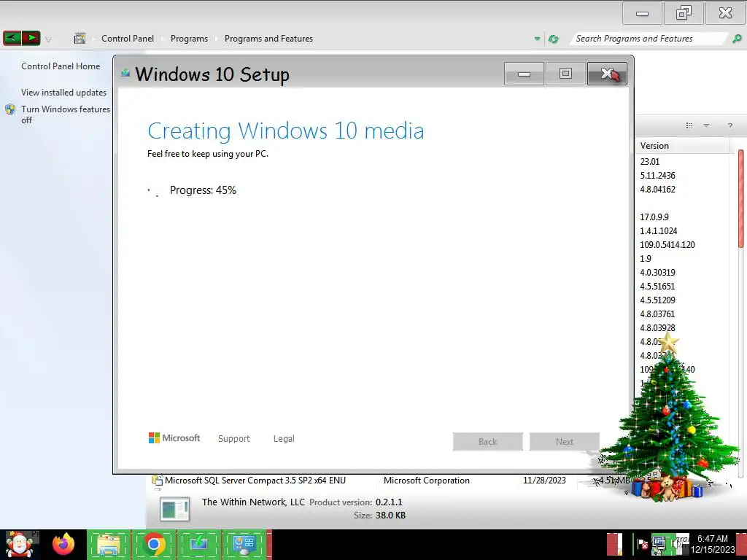Click the volume speaker tray icon
Image resolution: width=747 pixels, height=560 pixels.
678,544
